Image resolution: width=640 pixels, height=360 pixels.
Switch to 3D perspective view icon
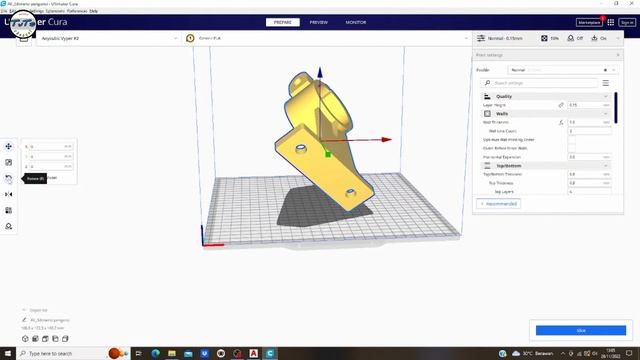(25, 339)
